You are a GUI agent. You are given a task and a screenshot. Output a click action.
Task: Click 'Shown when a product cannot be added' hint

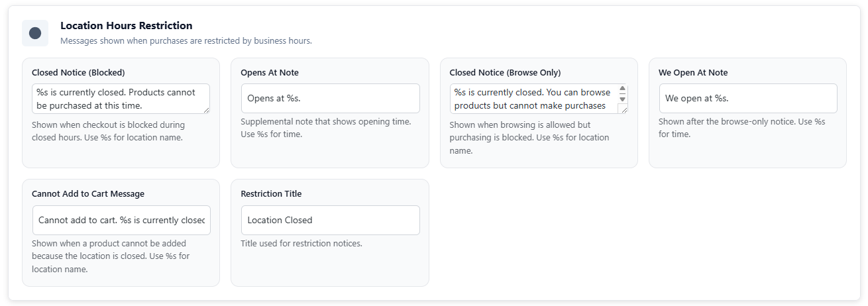tap(111, 256)
